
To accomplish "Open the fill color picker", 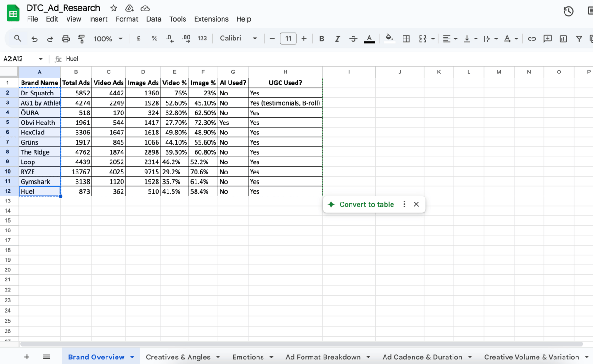I will 389,39.
